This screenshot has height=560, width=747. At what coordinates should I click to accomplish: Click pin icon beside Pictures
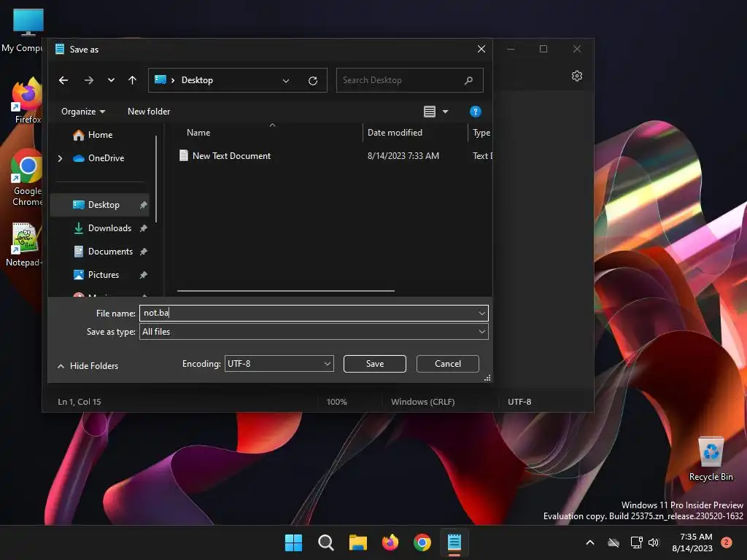(x=144, y=275)
